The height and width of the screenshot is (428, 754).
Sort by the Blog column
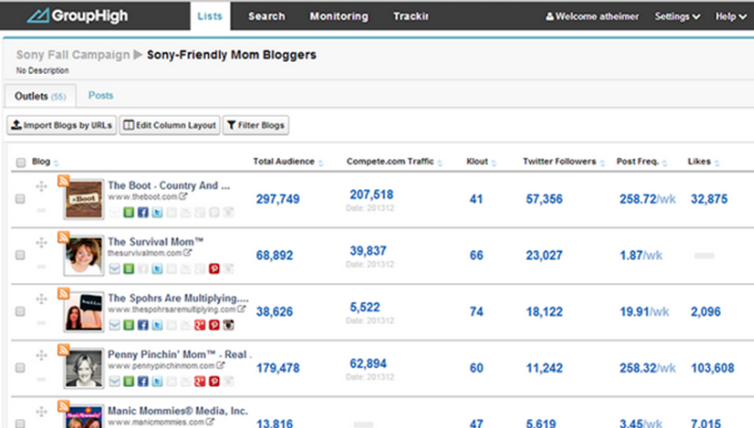pyautogui.click(x=45, y=162)
